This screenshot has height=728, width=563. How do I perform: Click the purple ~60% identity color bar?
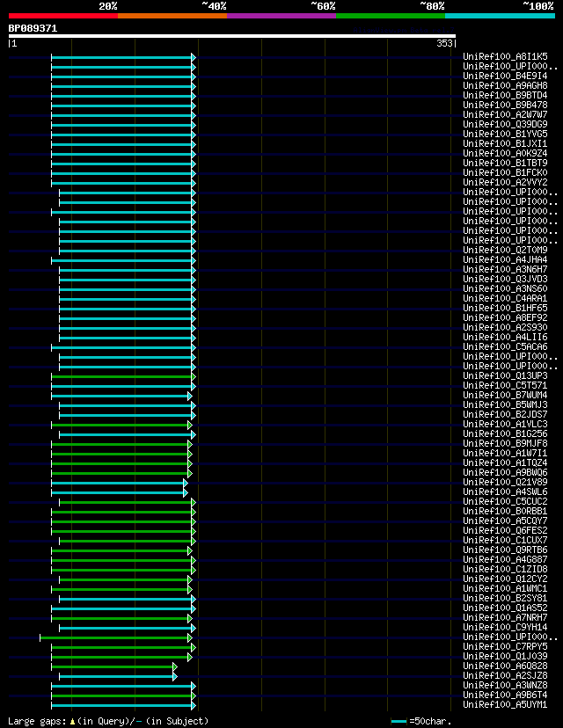[x=281, y=16]
